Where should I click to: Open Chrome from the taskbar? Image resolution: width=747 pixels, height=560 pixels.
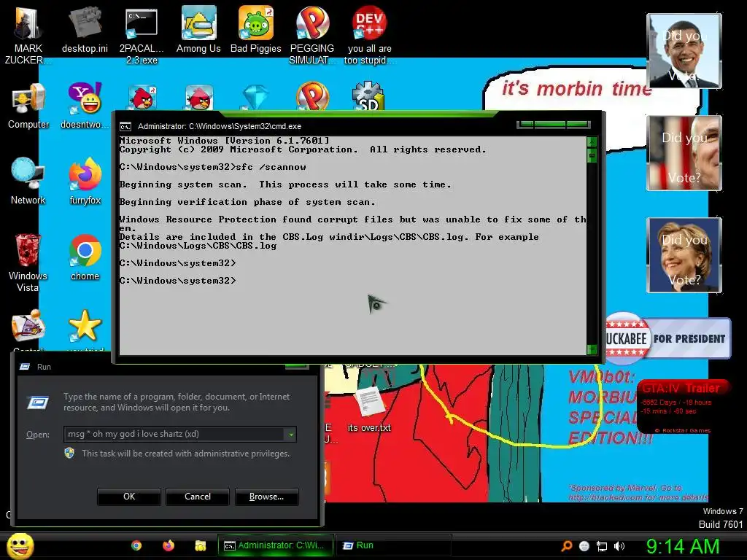tap(136, 545)
